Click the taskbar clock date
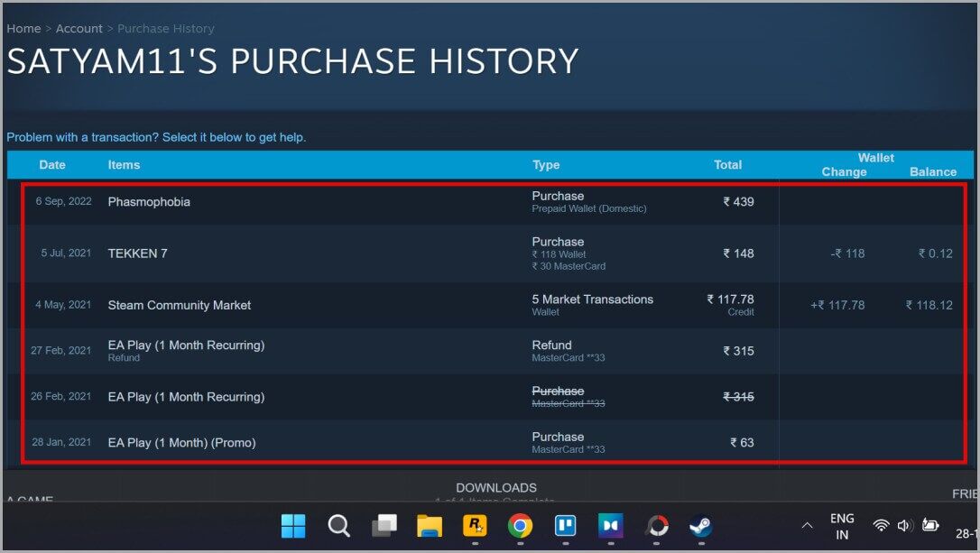This screenshot has width=980, height=553. 966,534
